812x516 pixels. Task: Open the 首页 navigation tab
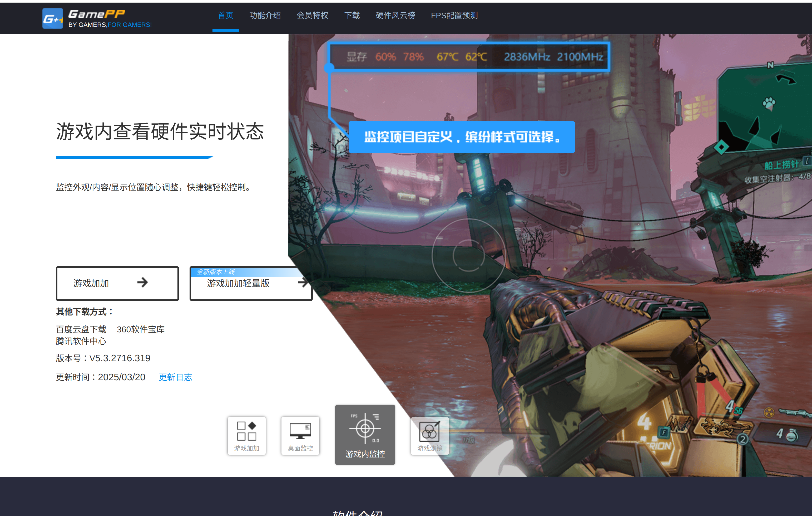click(225, 16)
